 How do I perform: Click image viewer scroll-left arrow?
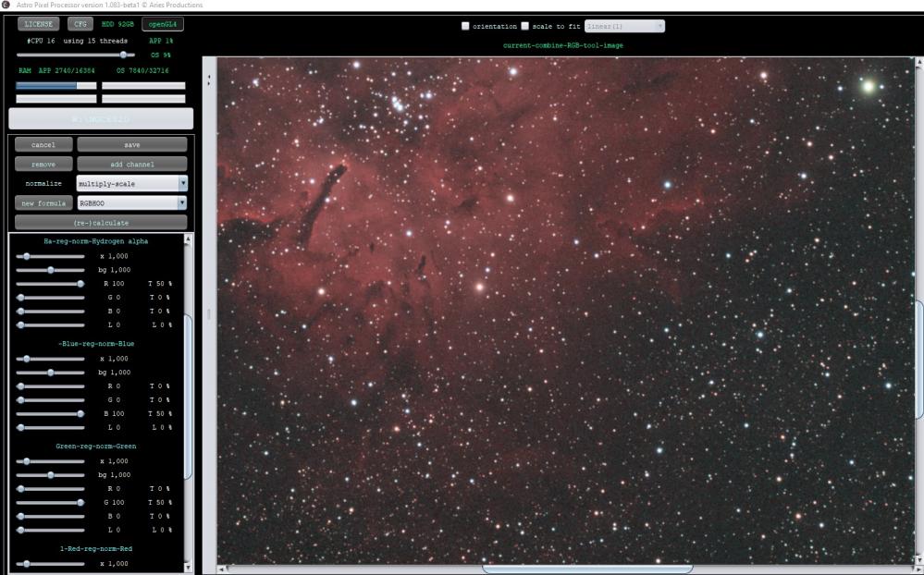tap(221, 569)
